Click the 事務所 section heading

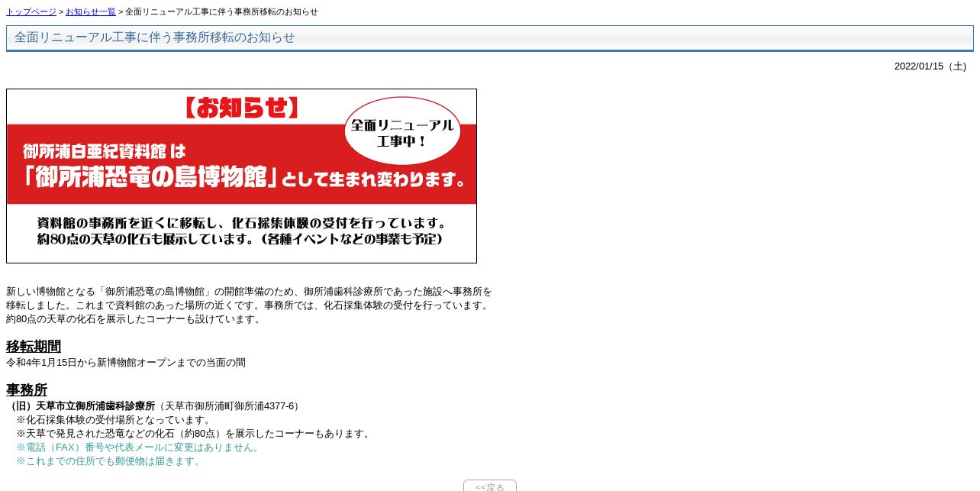[x=27, y=390]
